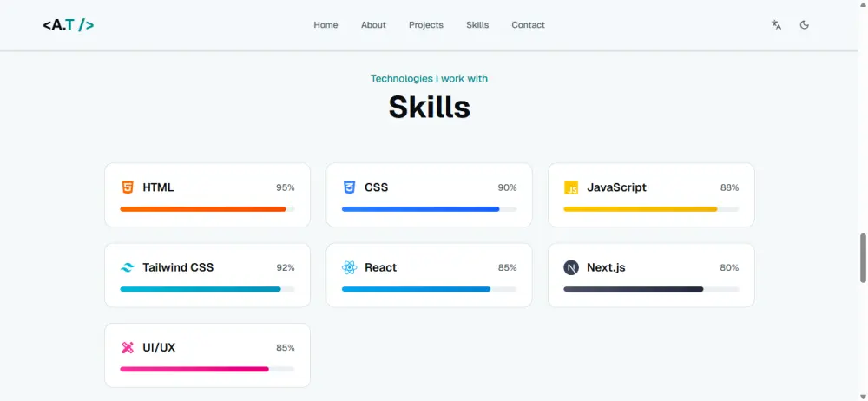868x401 pixels.
Task: Select the Skills nav item
Action: 477,25
